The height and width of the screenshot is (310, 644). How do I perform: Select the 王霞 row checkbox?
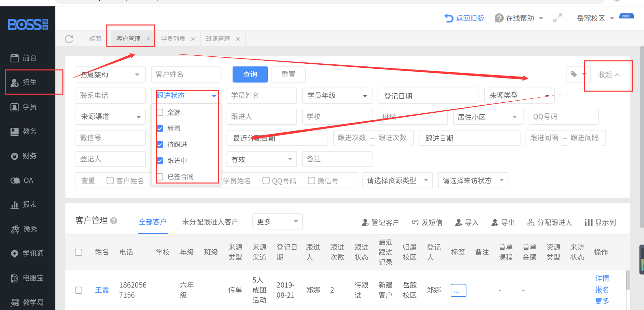point(79,290)
